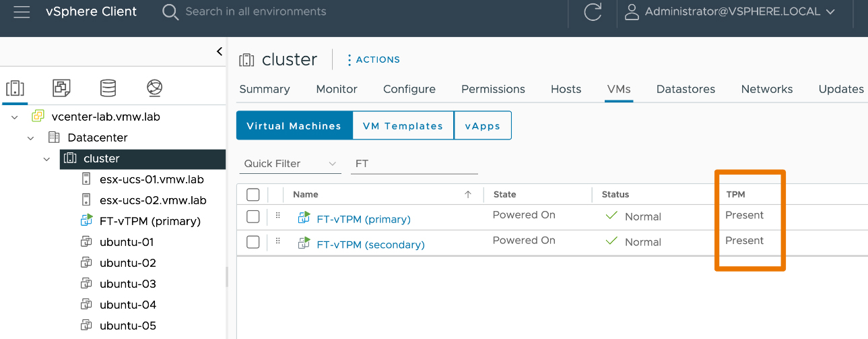The width and height of the screenshot is (868, 339).
Task: Open the cluster ACTIONS menu
Action: (x=373, y=60)
